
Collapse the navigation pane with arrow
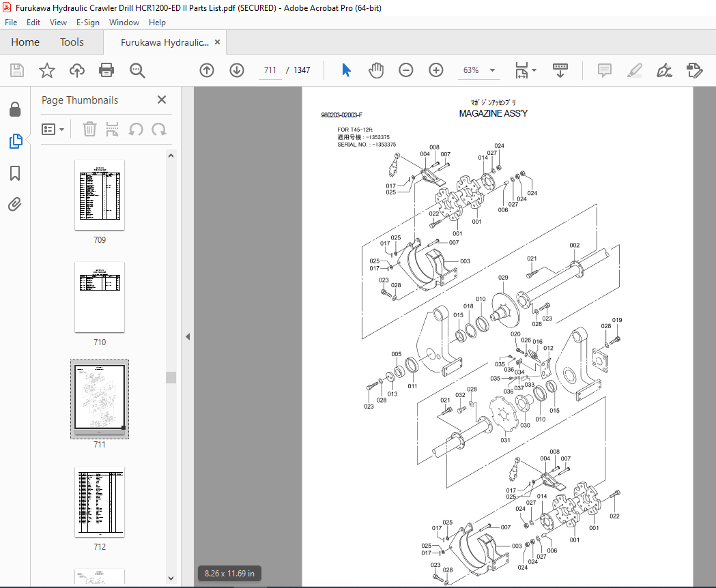click(188, 337)
